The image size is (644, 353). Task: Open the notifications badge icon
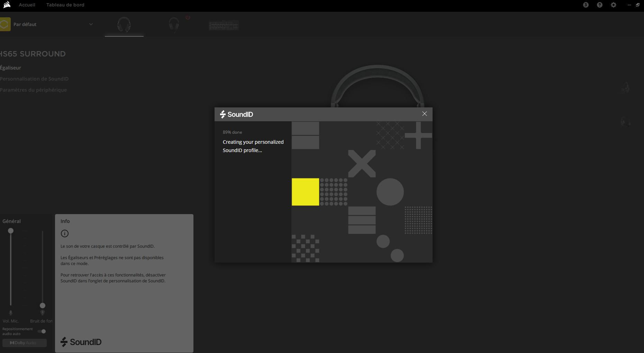(x=586, y=5)
